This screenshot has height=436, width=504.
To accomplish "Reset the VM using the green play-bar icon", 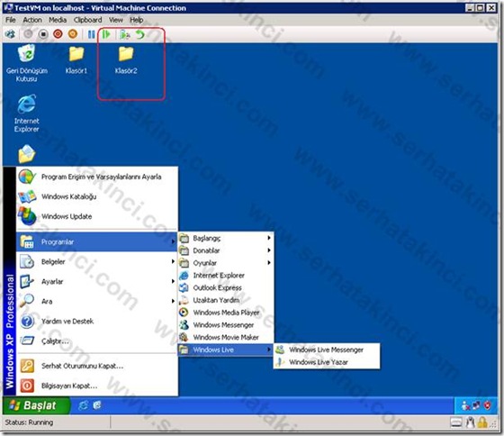I will click(x=106, y=34).
